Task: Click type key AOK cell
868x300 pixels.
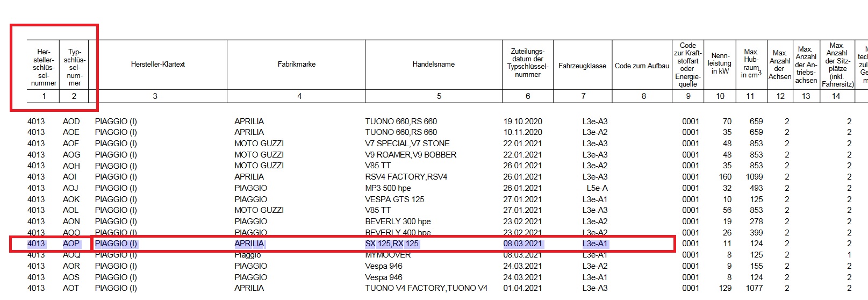Action: (71, 199)
